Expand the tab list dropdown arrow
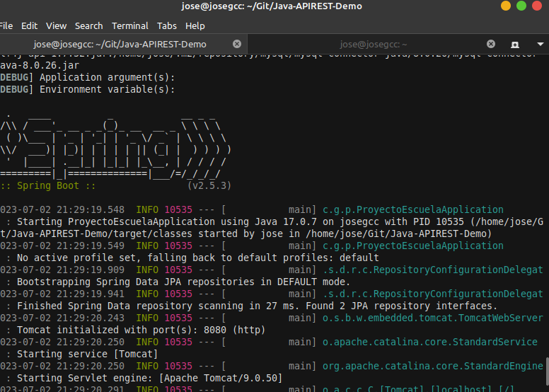This screenshot has height=392, width=549. 541,44
